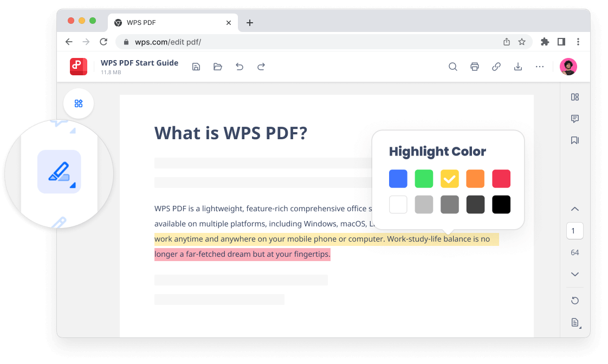Image resolution: width=608 pixels, height=364 pixels.
Task: Open the Comments panel
Action: [x=574, y=119]
